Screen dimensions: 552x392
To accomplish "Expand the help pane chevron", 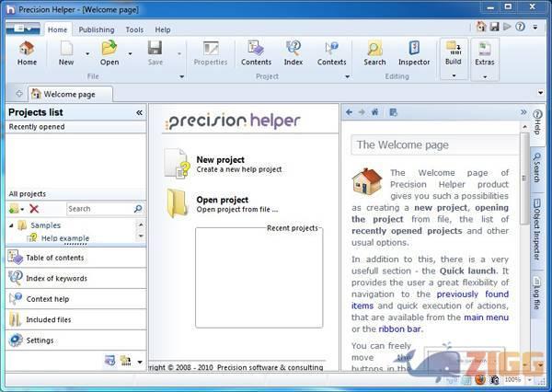I will pyautogui.click(x=523, y=112).
